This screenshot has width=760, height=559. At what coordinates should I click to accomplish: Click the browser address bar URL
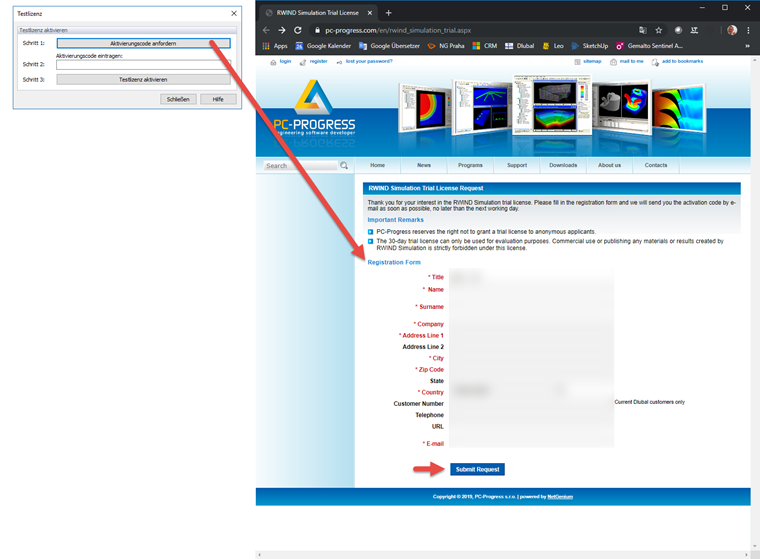397,30
